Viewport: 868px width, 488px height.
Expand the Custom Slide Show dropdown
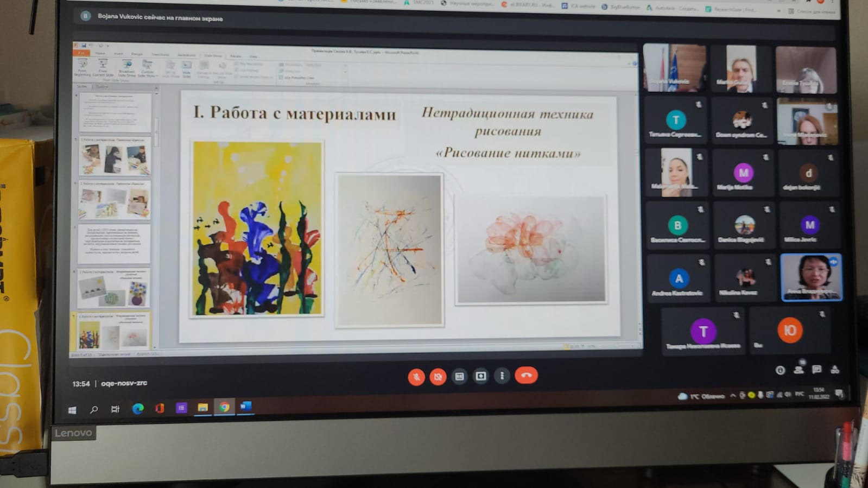point(148,69)
